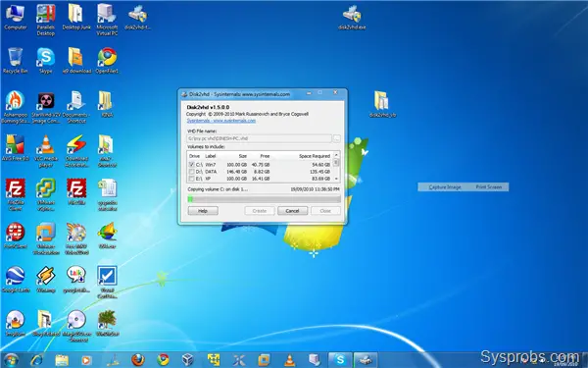Click the Capture Image button
Image resolution: width=588 pixels, height=368 pixels.
coord(444,187)
